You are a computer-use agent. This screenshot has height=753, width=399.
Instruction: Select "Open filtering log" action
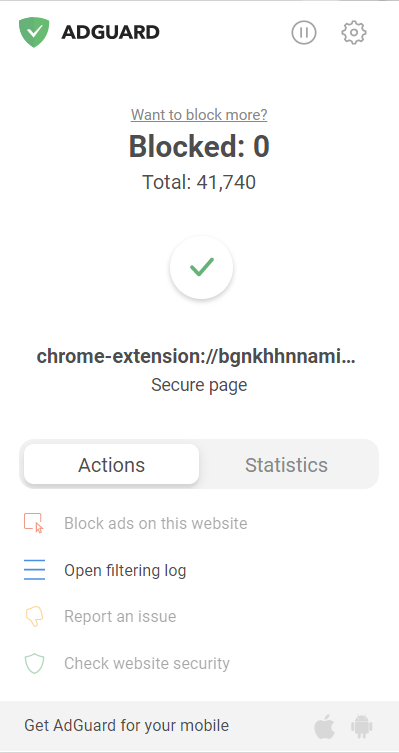(125, 571)
